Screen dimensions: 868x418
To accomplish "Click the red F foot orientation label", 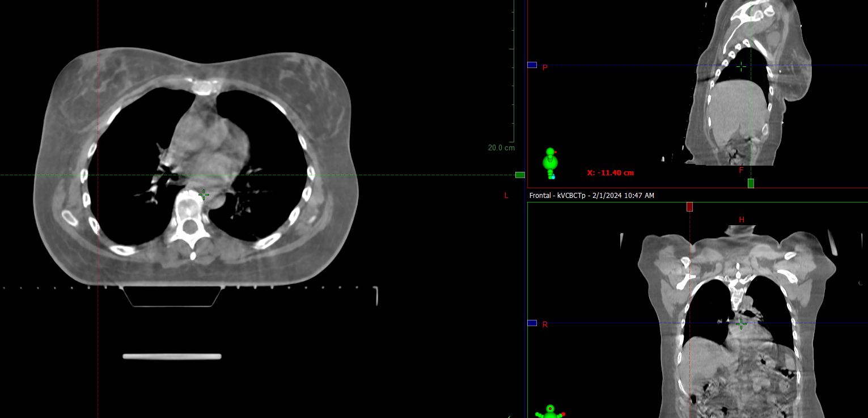I will pos(740,170).
